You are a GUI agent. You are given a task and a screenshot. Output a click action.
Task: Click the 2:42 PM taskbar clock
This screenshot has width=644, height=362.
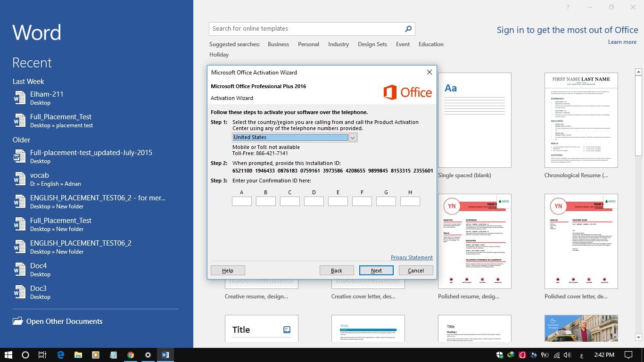click(x=604, y=355)
